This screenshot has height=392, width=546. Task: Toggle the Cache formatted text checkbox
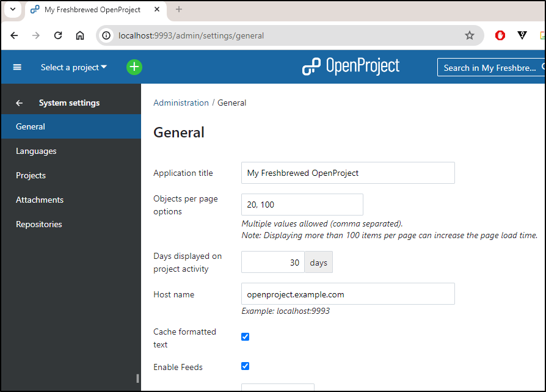coord(245,336)
